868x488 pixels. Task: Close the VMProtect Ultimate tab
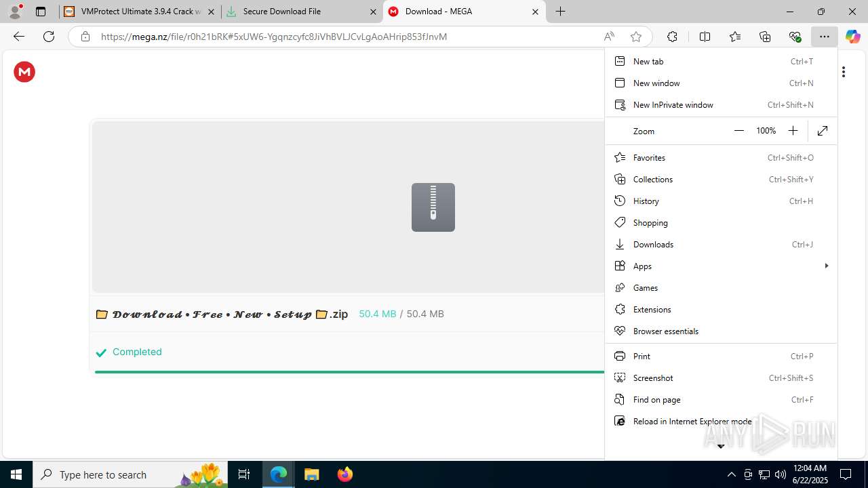tap(211, 12)
